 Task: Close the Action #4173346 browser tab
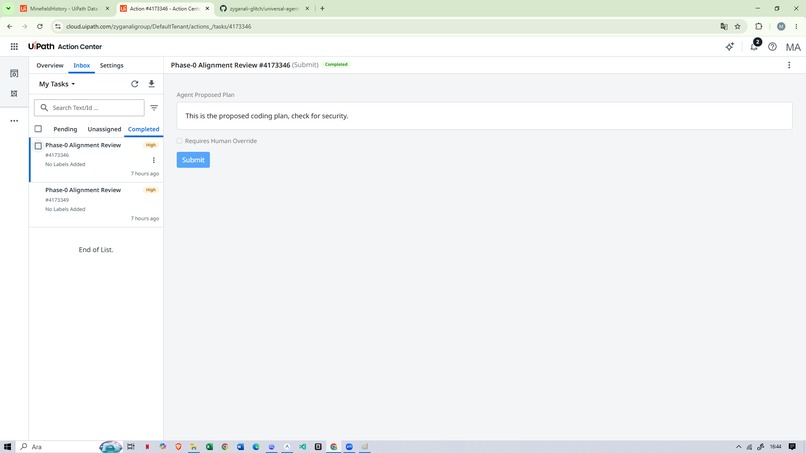pos(208,9)
